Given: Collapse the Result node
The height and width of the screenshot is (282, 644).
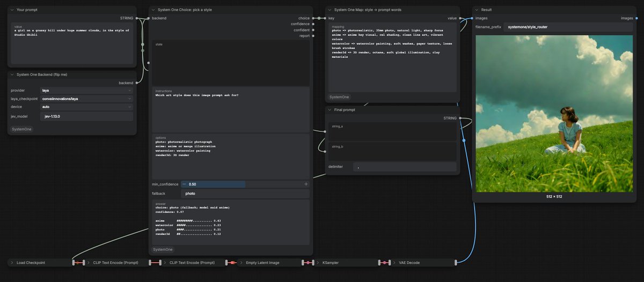Looking at the screenshot, I should click(477, 10).
